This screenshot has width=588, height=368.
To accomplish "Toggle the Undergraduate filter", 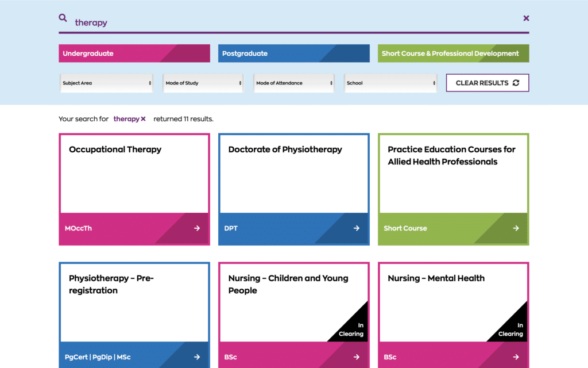I will tap(134, 53).
